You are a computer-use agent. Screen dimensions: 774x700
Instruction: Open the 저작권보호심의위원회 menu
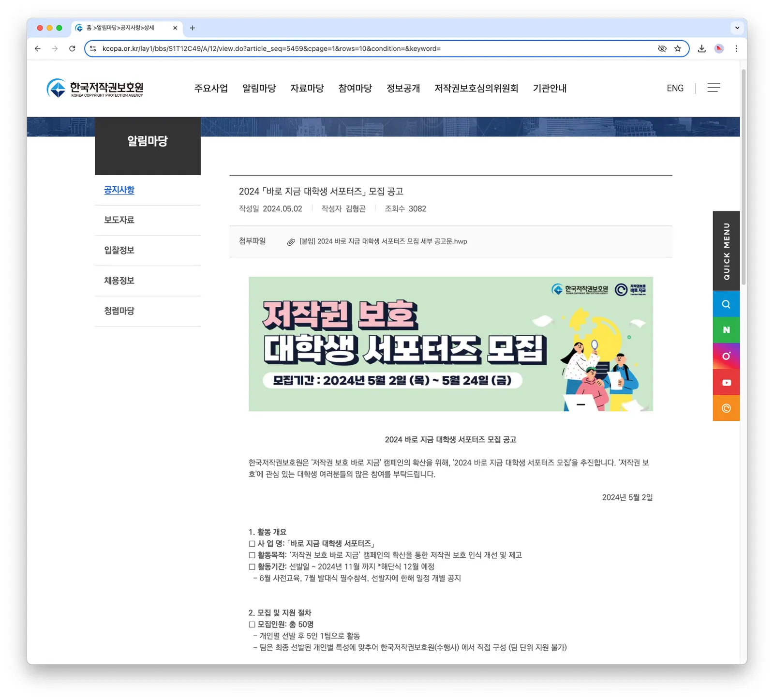[476, 88]
